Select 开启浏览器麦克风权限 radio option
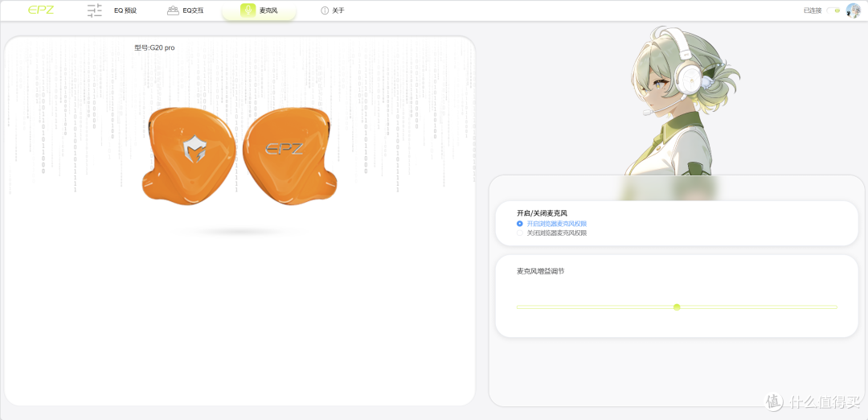The height and width of the screenshot is (420, 868). point(520,224)
